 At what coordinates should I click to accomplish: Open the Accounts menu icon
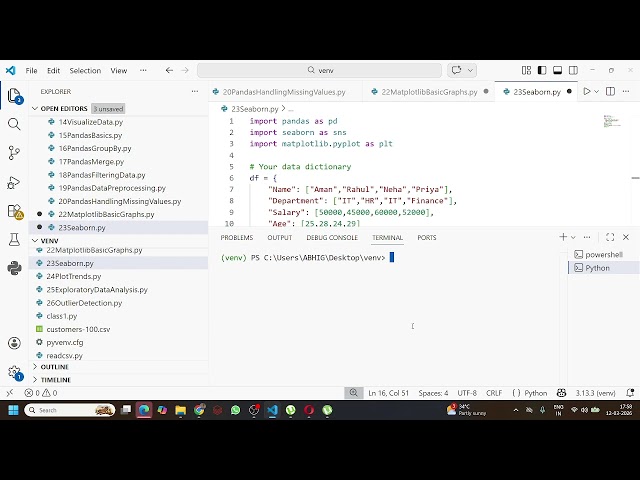pos(14,343)
